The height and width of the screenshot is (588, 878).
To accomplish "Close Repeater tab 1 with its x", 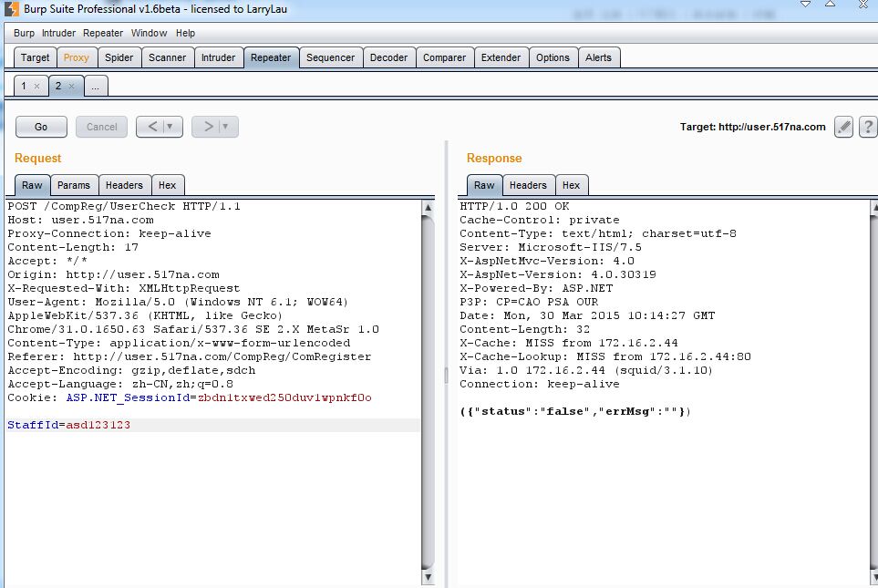I will [37, 87].
